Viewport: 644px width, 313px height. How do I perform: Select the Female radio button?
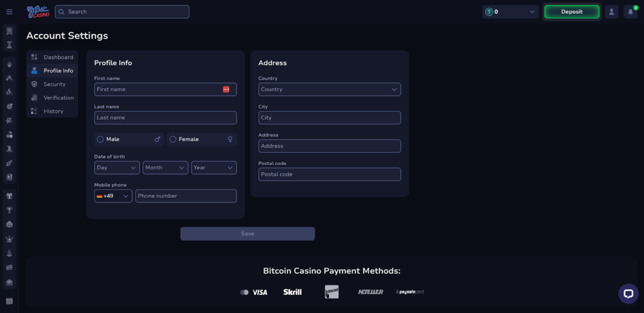click(173, 139)
